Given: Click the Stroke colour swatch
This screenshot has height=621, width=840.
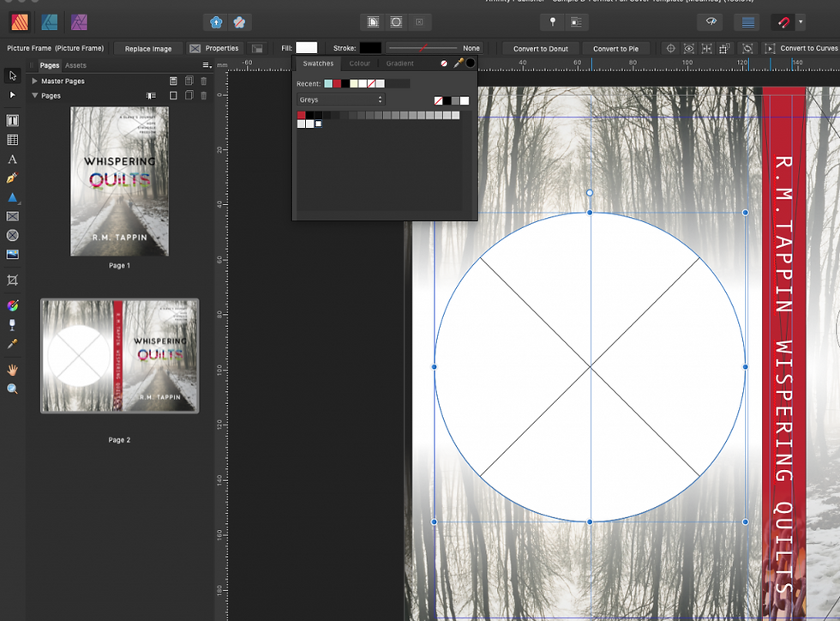Looking at the screenshot, I should (370, 48).
